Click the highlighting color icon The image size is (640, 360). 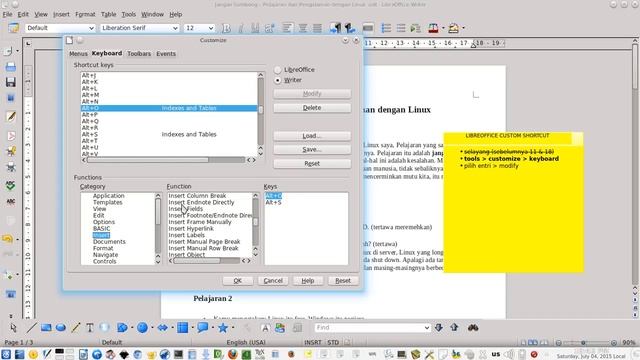pyautogui.click(x=453, y=28)
